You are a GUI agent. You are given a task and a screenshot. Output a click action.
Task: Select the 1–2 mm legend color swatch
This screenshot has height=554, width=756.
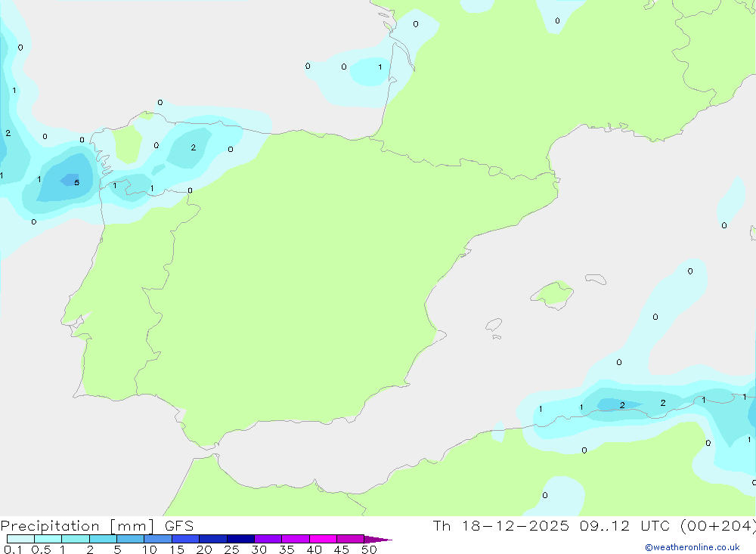pyautogui.click(x=75, y=539)
